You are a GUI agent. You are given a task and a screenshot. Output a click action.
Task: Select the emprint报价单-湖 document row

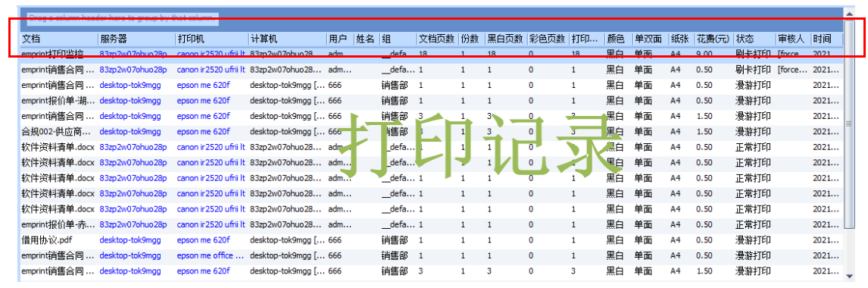pyautogui.click(x=432, y=101)
